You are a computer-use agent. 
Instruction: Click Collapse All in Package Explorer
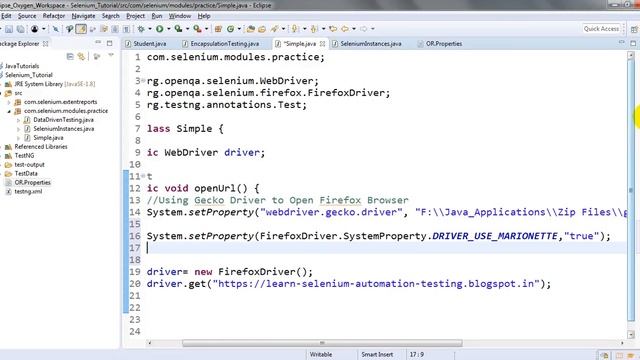70,56
